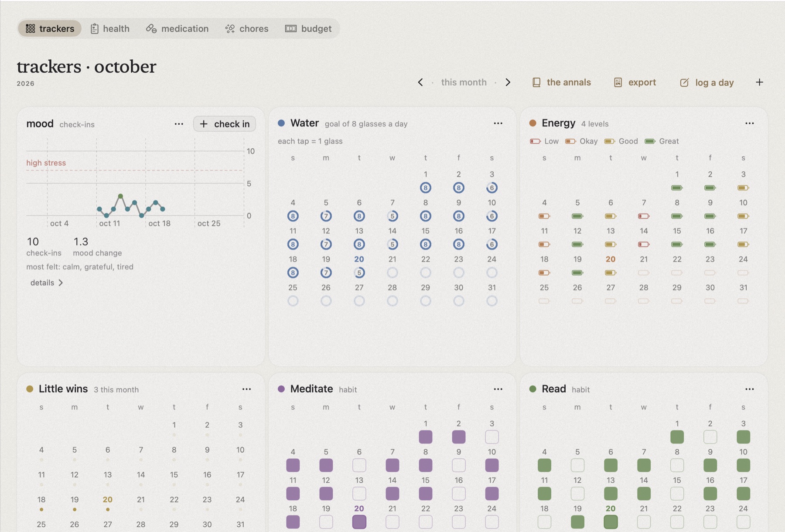
Task: Toggle Read box for October 5
Action: (x=577, y=465)
